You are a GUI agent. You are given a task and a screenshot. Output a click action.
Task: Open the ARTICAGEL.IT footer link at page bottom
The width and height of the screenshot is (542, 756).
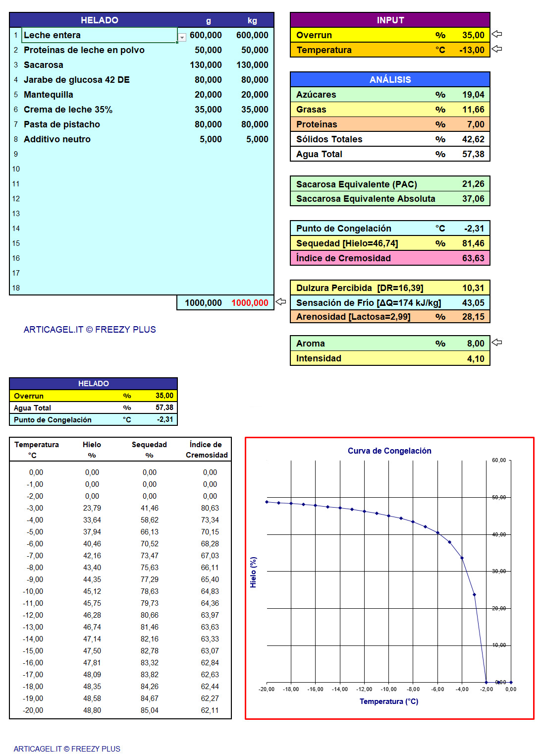point(67,749)
